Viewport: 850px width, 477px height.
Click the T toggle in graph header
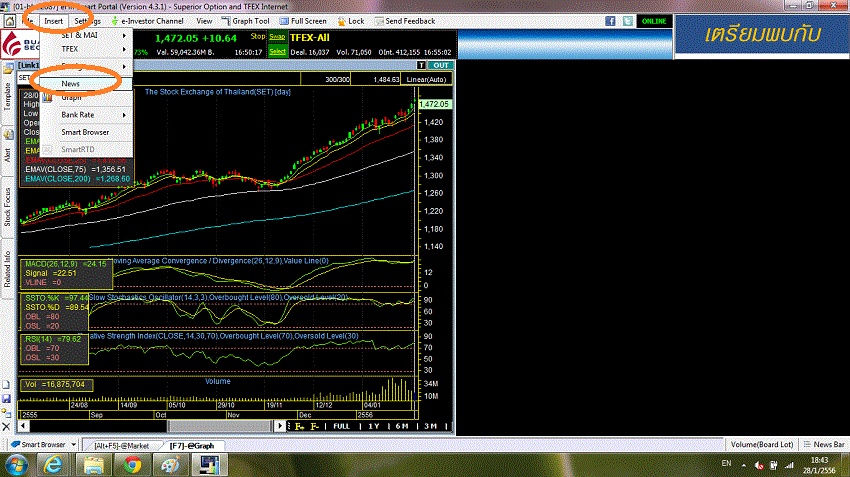click(x=421, y=65)
